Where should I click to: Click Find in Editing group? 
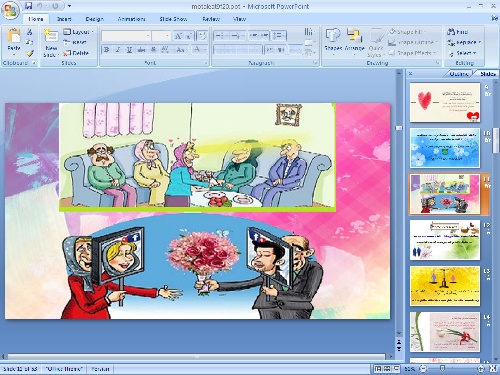458,32
